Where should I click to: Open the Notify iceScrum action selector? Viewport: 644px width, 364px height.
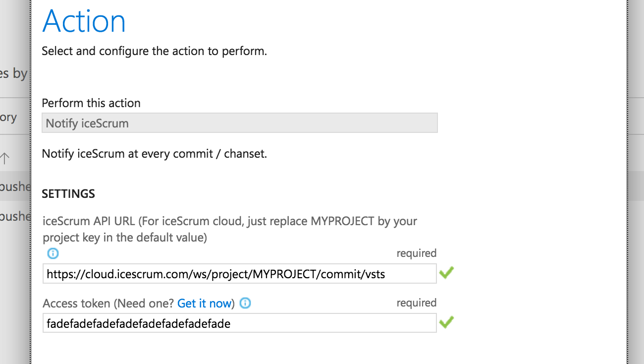240,123
